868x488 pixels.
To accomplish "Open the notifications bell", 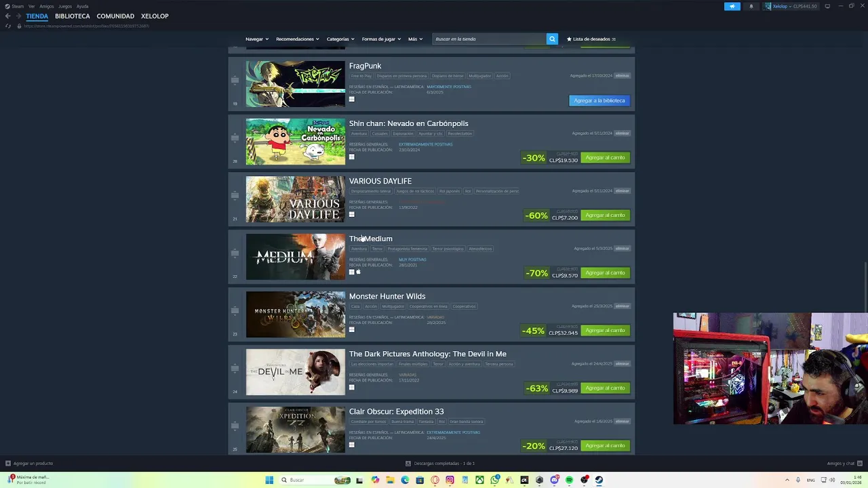I will coord(751,6).
